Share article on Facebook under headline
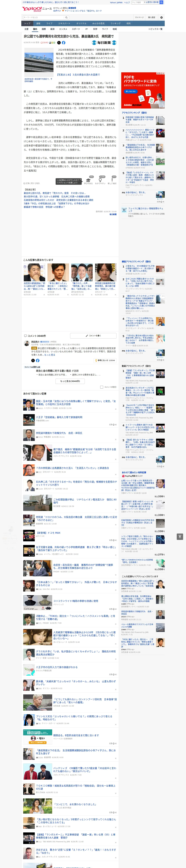The height and width of the screenshot is (868, 186). [63, 43]
